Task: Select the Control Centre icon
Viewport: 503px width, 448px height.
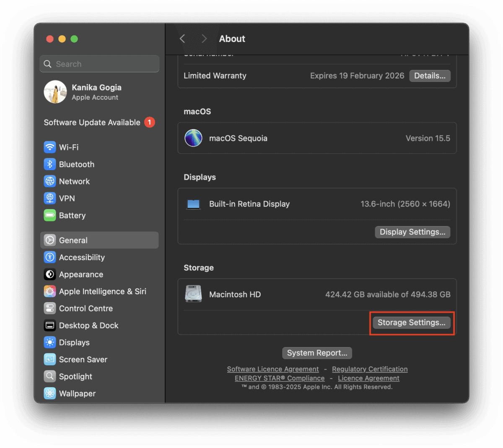Action: 50,308
